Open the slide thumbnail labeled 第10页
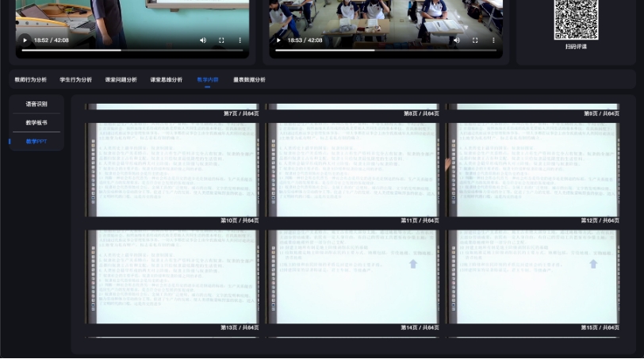Viewport: 644px width, 359px height. click(172, 169)
